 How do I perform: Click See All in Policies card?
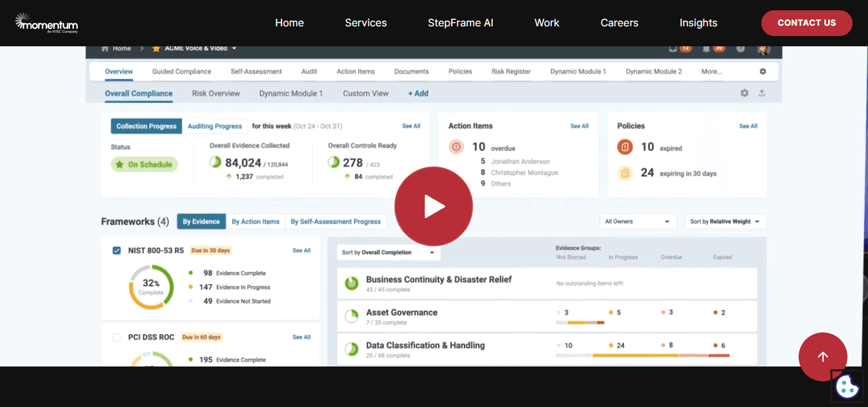pos(748,126)
